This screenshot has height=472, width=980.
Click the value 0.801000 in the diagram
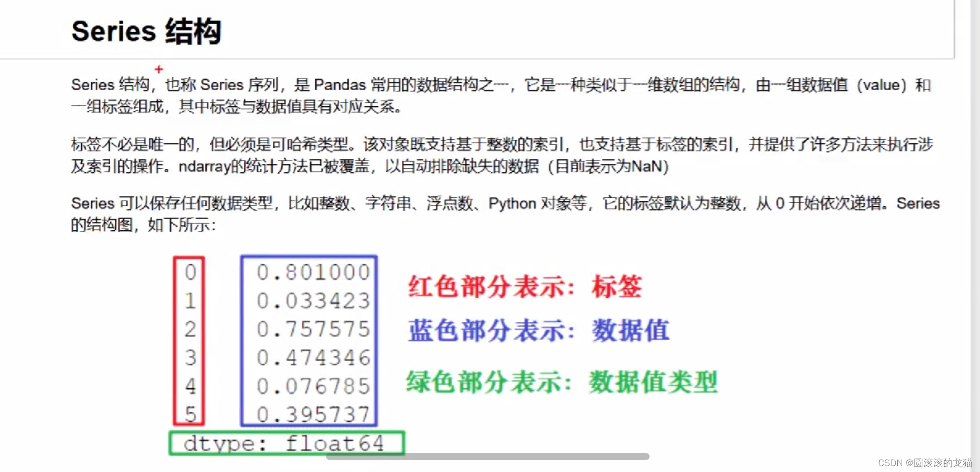[x=313, y=272]
